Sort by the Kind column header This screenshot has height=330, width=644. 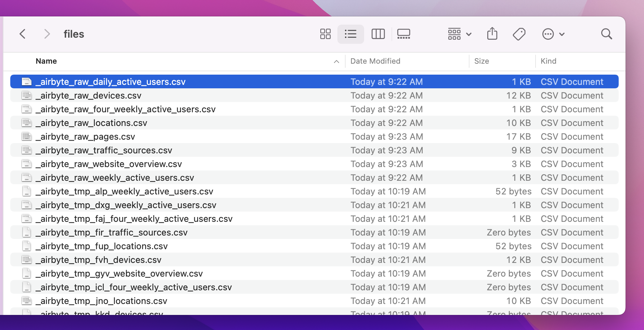(x=549, y=61)
